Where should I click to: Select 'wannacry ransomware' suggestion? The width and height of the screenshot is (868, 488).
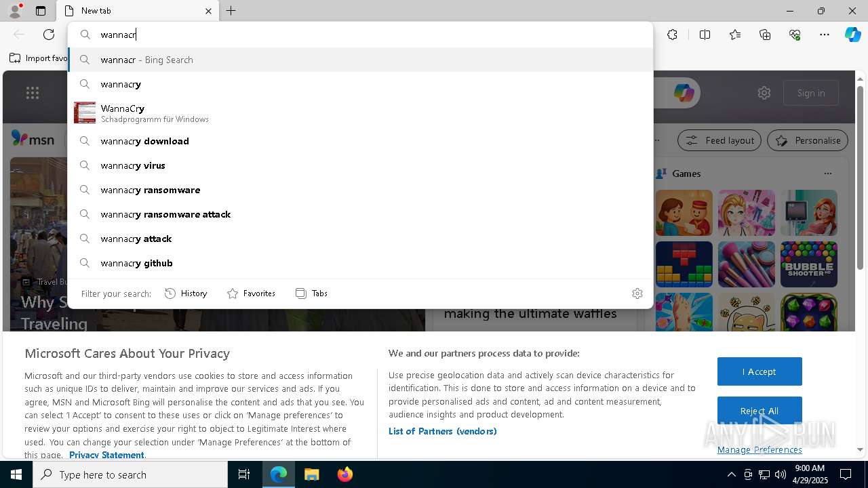[360, 190]
